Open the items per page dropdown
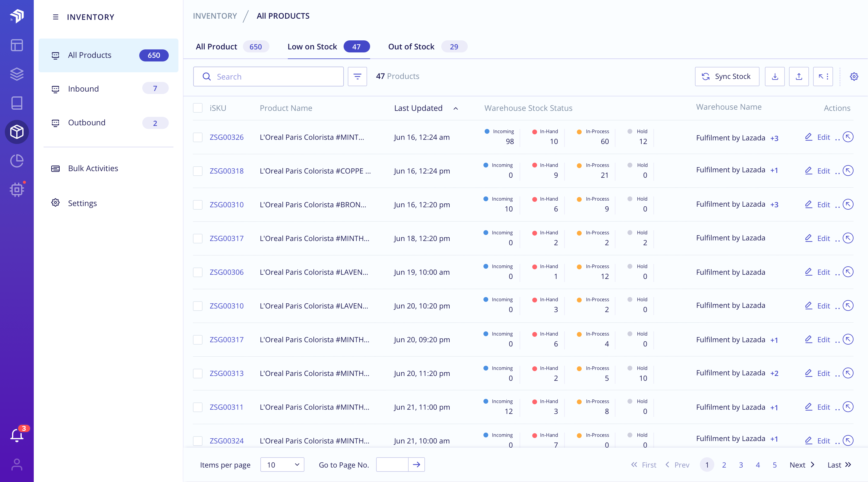The image size is (868, 482). pos(282,465)
